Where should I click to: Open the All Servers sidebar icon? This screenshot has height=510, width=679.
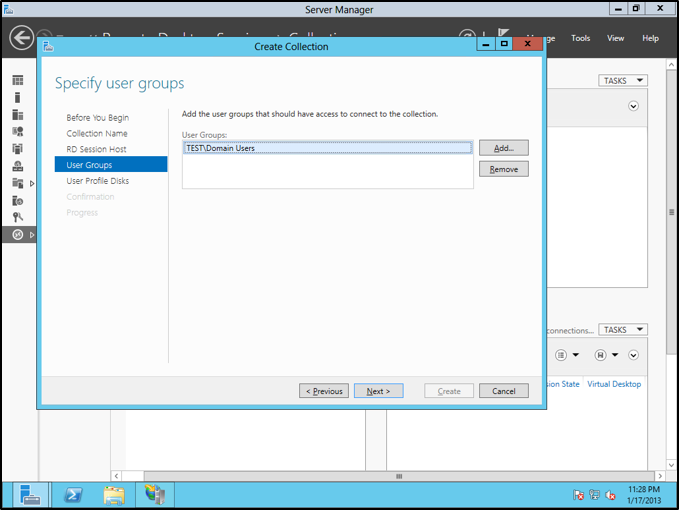click(17, 115)
